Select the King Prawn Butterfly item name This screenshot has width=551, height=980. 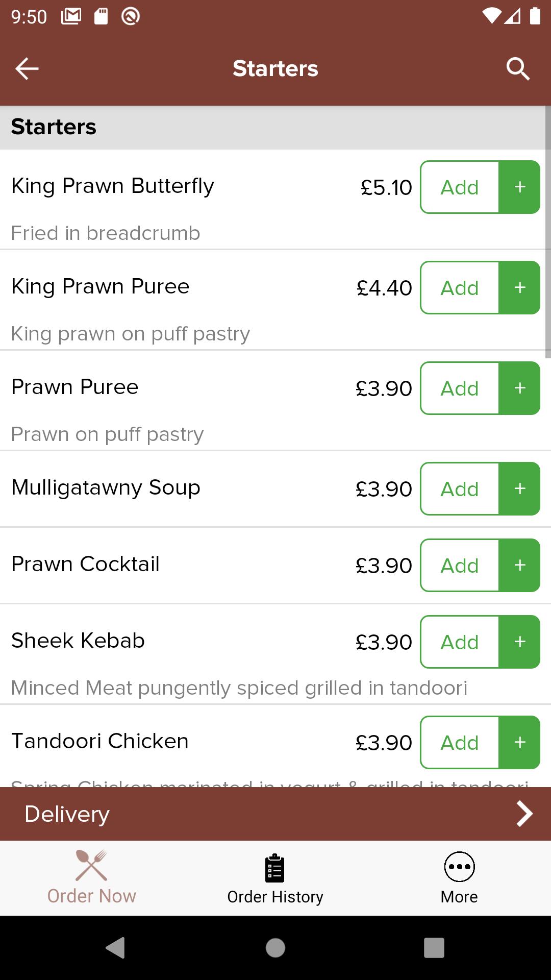pyautogui.click(x=113, y=186)
